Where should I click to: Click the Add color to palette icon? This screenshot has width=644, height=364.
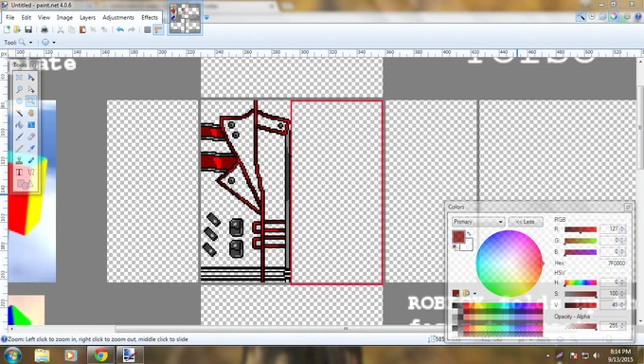(456, 293)
